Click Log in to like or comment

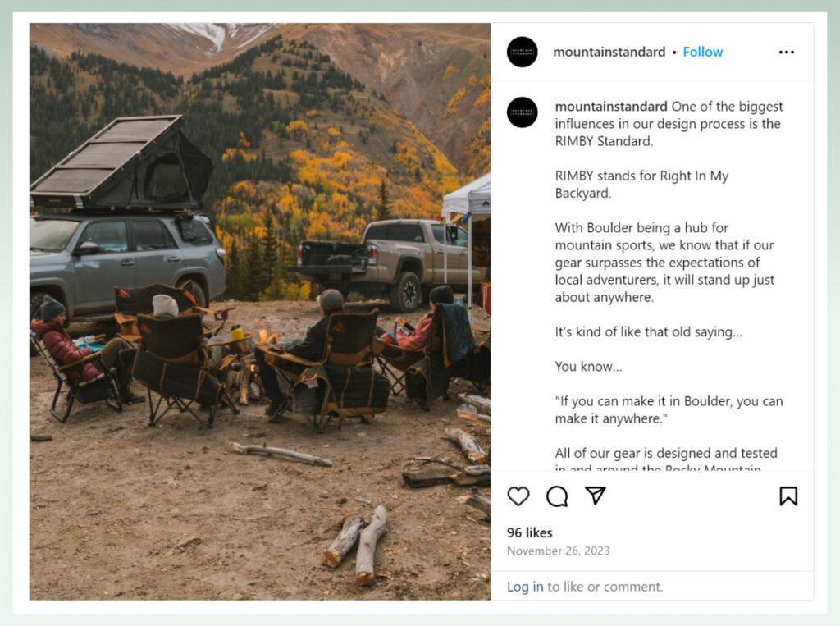(525, 587)
